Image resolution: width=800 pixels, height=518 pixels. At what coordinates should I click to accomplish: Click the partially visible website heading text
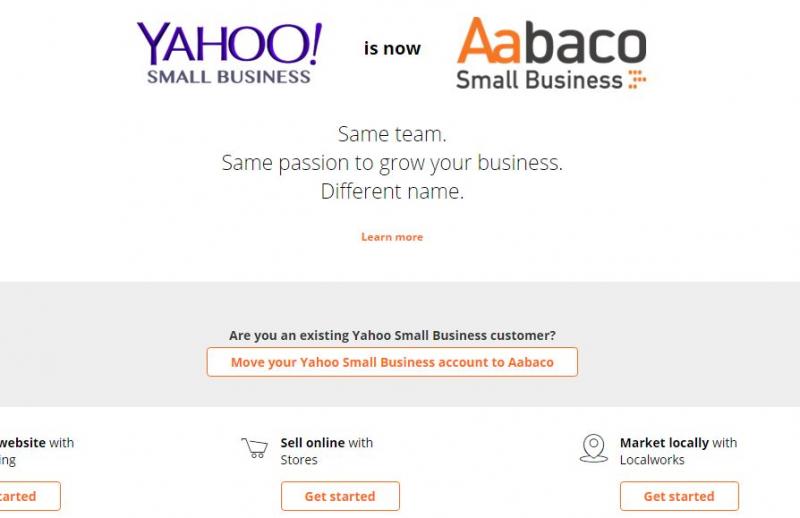(x=22, y=442)
